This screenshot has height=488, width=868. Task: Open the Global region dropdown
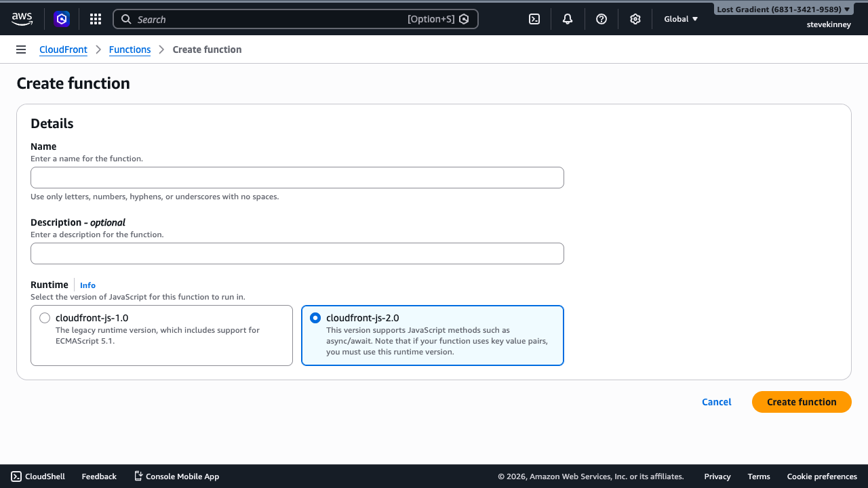click(x=681, y=19)
